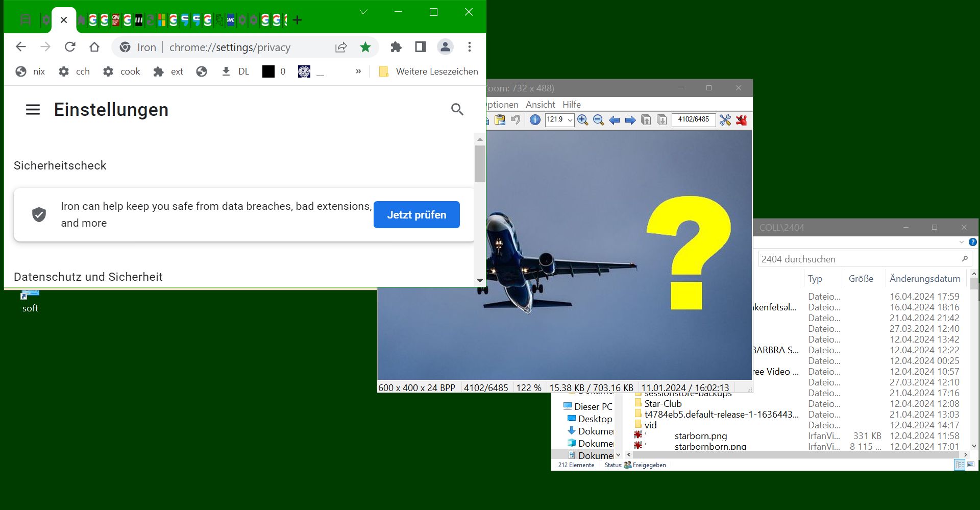
Task: Open the Hilfe menu in IrfanView
Action: (572, 105)
